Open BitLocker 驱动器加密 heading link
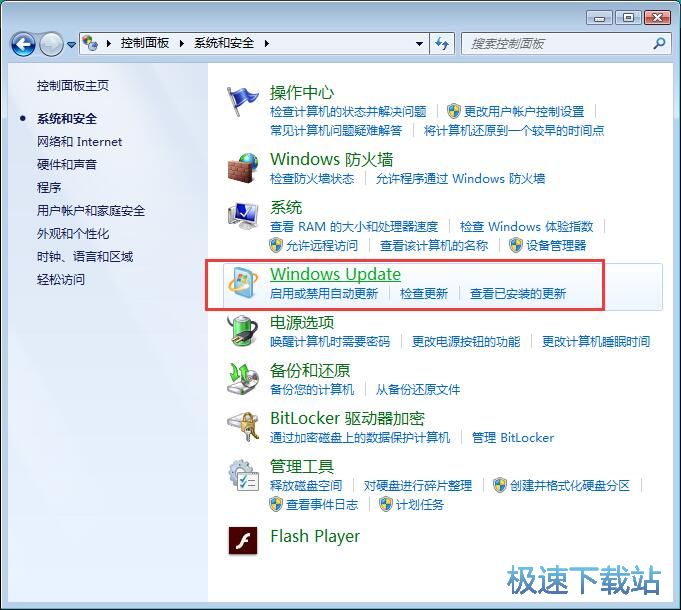 (x=347, y=418)
